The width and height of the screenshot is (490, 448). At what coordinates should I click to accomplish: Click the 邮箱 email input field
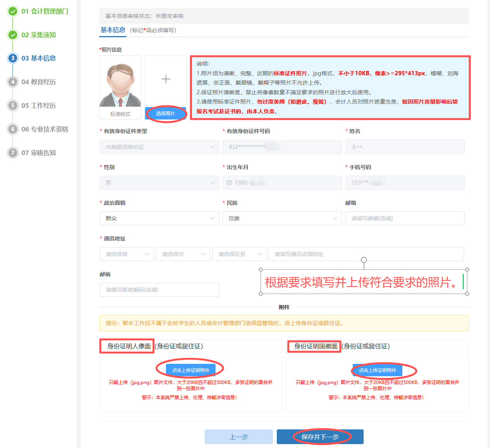tap(405, 218)
